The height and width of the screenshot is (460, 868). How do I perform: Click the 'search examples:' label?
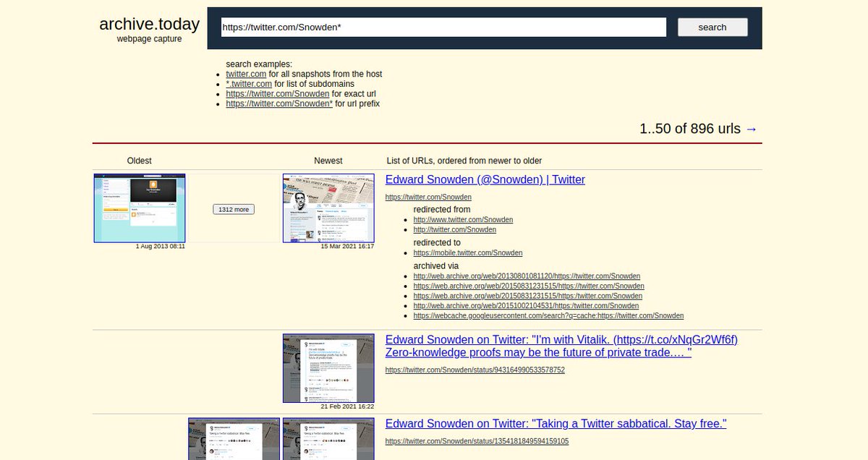[259, 64]
